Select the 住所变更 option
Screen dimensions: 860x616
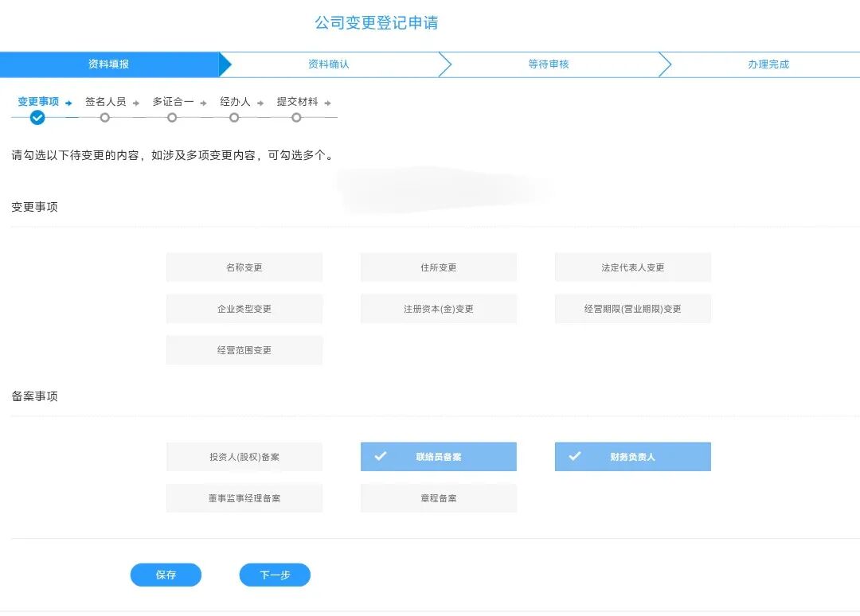coord(438,267)
